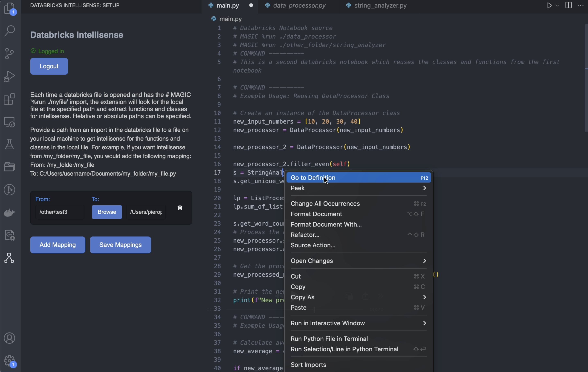
Task: Switch to the string_analyzer.py tab
Action: click(380, 6)
